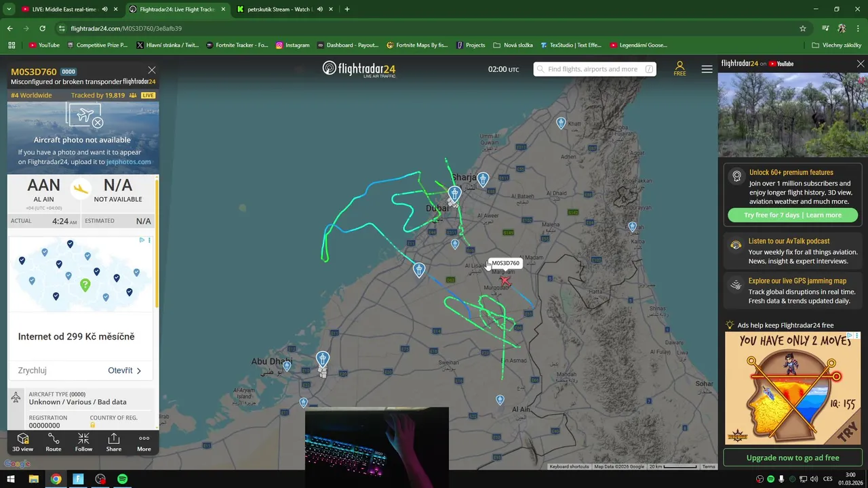Close the M0S3D760 flight details panel
This screenshot has height=488, width=868.
[152, 70]
